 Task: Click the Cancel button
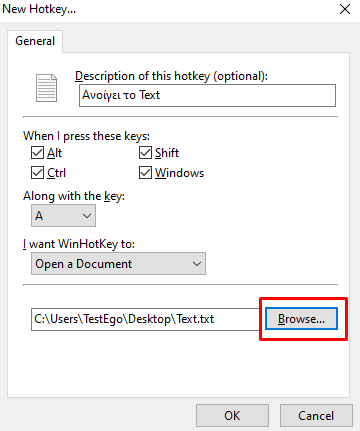click(x=316, y=415)
